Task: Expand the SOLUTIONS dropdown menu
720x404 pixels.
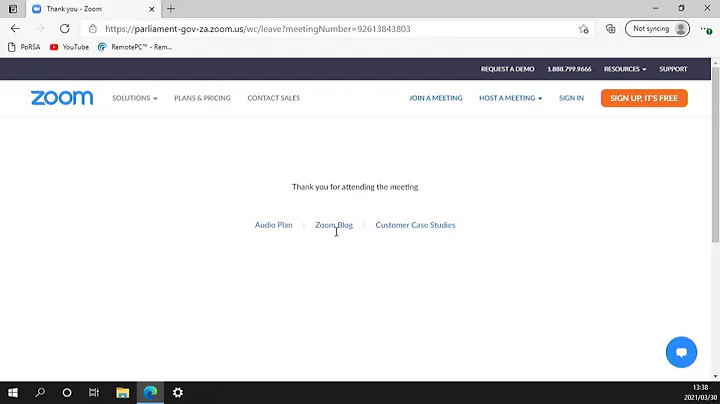Action: [x=135, y=98]
